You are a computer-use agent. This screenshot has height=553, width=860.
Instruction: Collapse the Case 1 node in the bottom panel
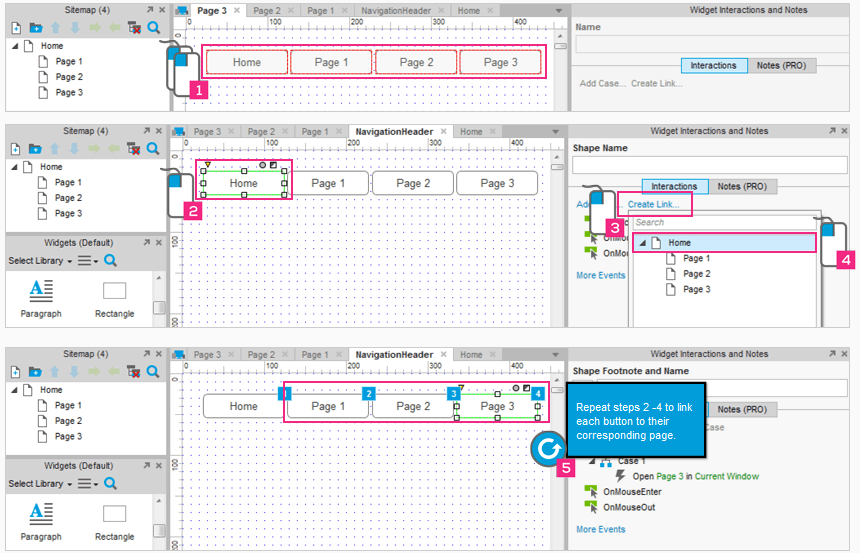(590, 461)
